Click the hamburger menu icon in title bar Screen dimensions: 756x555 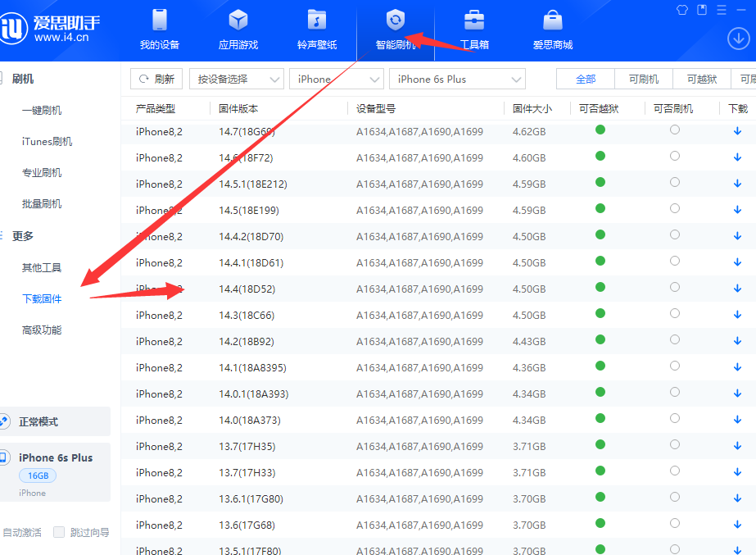point(722,10)
